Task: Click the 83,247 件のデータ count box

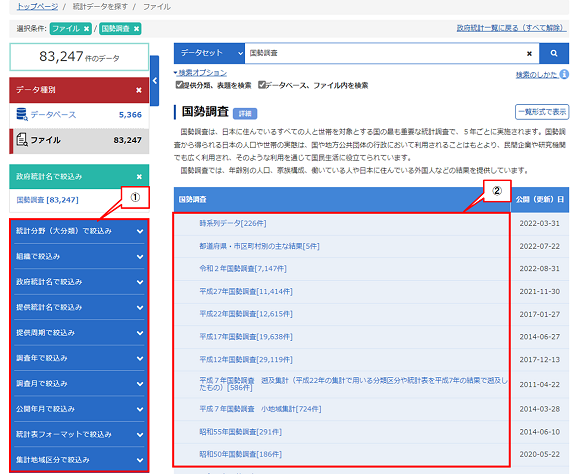Action: click(x=79, y=57)
